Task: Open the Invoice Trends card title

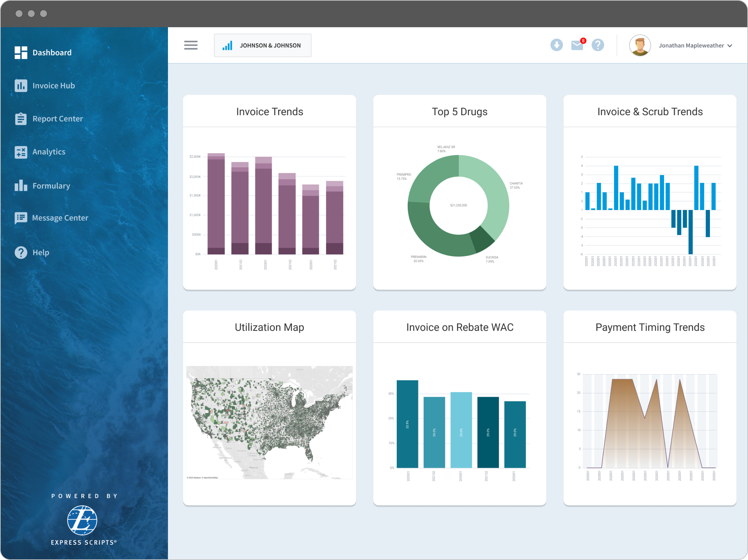Action: (x=270, y=112)
